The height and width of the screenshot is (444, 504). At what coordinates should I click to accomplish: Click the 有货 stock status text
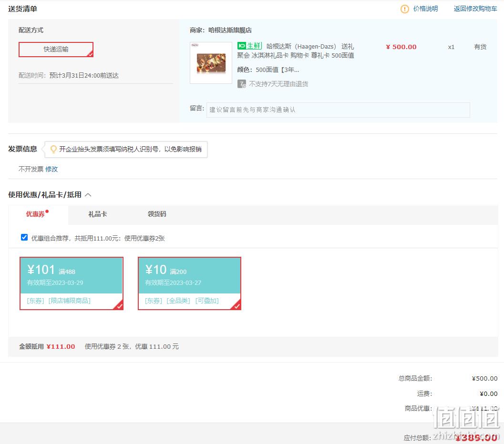pos(480,47)
